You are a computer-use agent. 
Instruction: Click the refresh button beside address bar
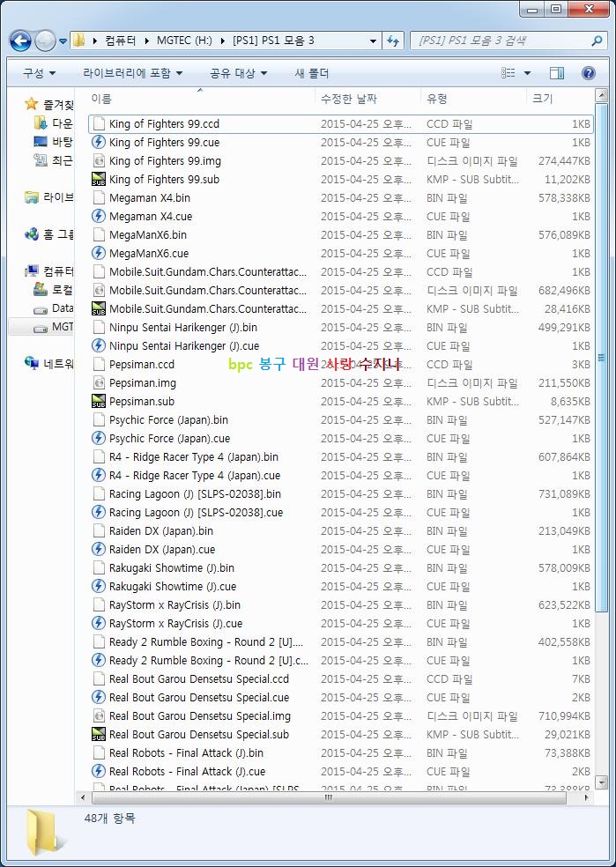(x=393, y=41)
